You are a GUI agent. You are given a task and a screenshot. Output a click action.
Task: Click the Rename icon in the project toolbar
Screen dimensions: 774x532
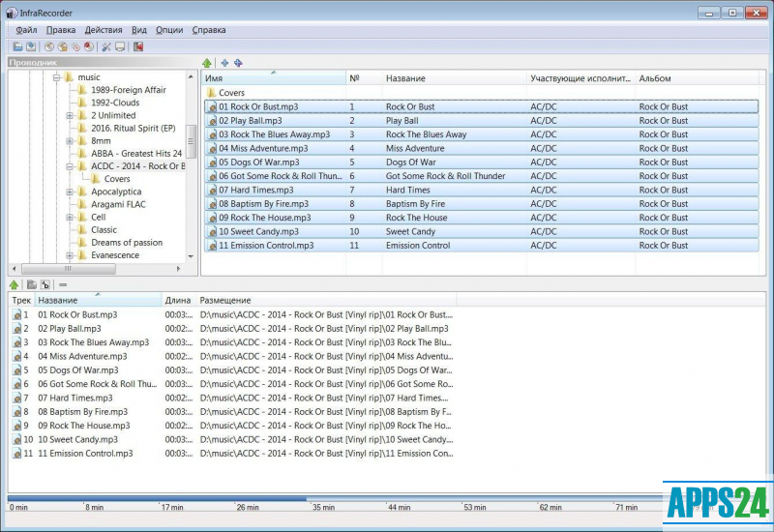45,284
